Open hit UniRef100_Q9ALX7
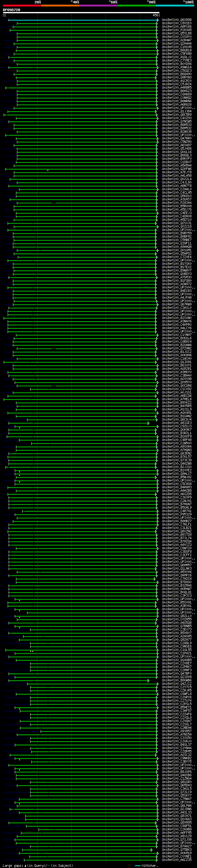197x868 pixels. tap(177, 474)
